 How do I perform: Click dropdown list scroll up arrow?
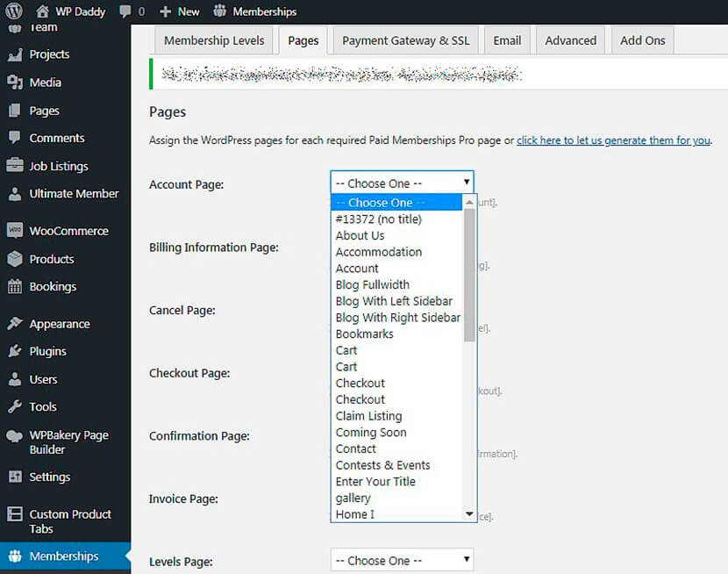[469, 202]
